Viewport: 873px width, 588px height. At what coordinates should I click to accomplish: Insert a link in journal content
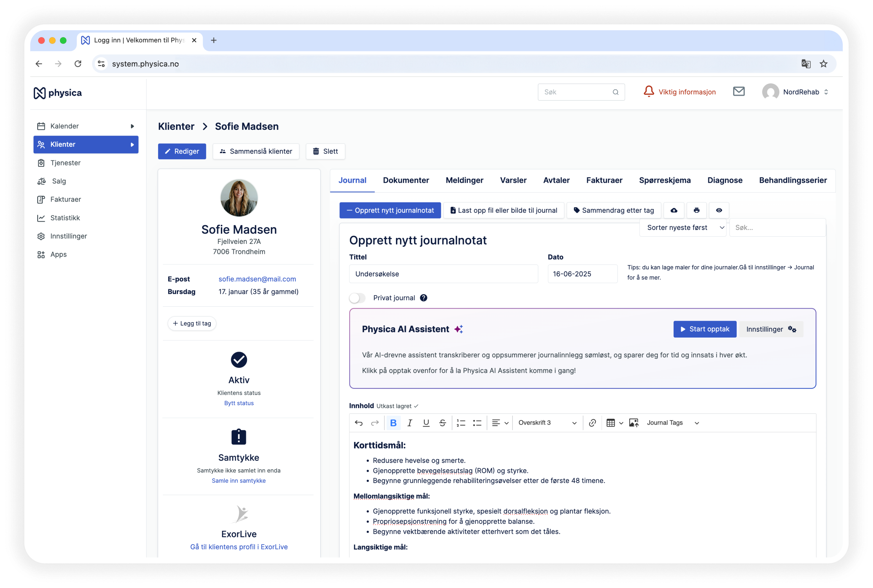point(593,423)
